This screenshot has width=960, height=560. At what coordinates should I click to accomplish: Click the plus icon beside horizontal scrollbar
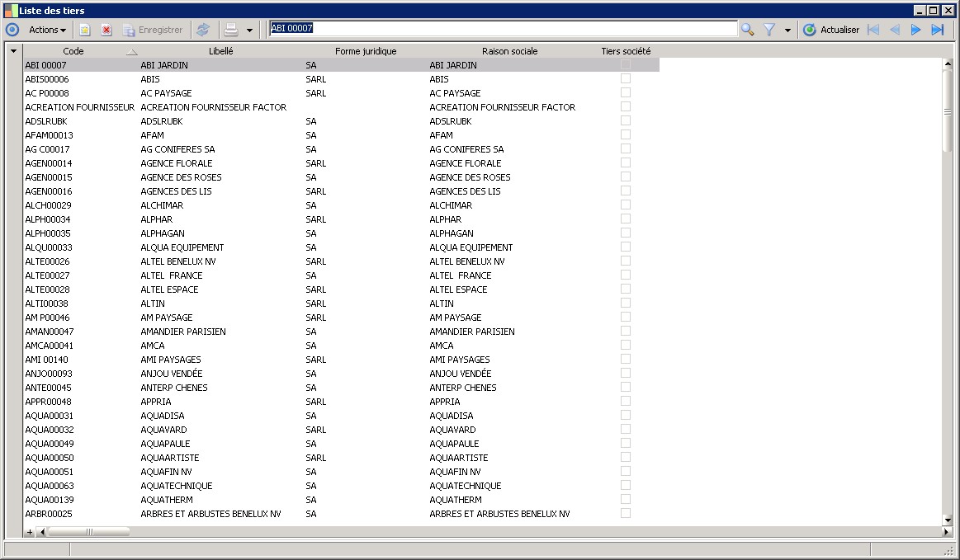tap(30, 532)
